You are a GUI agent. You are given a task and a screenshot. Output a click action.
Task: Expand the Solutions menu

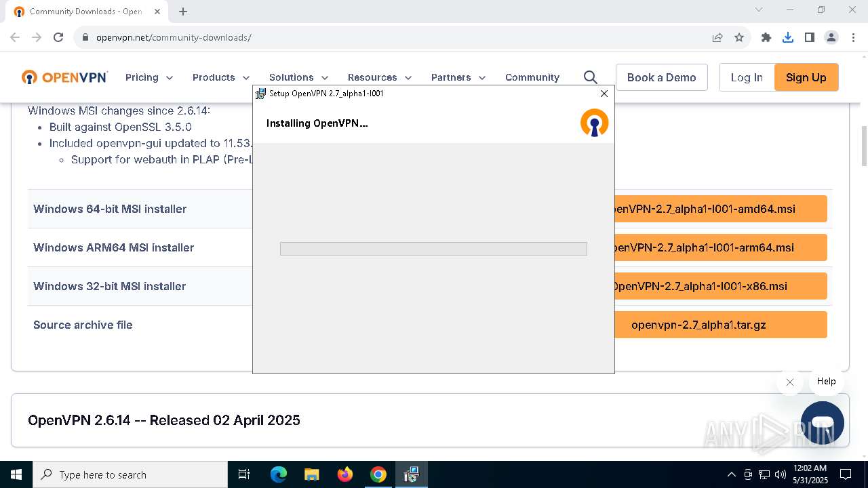[x=299, y=77]
